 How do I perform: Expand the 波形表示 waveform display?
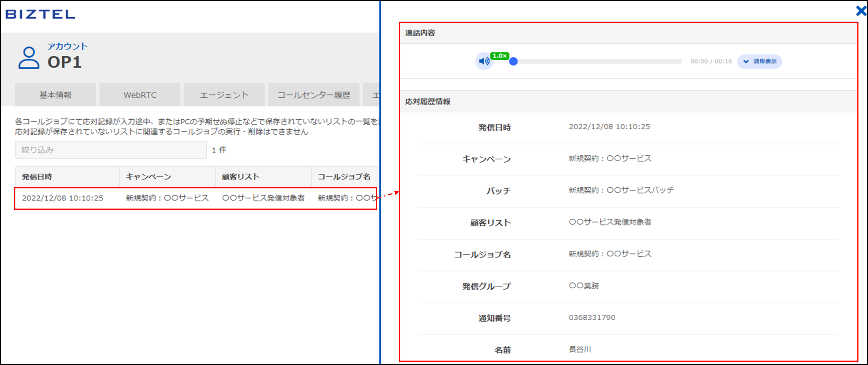(x=759, y=61)
